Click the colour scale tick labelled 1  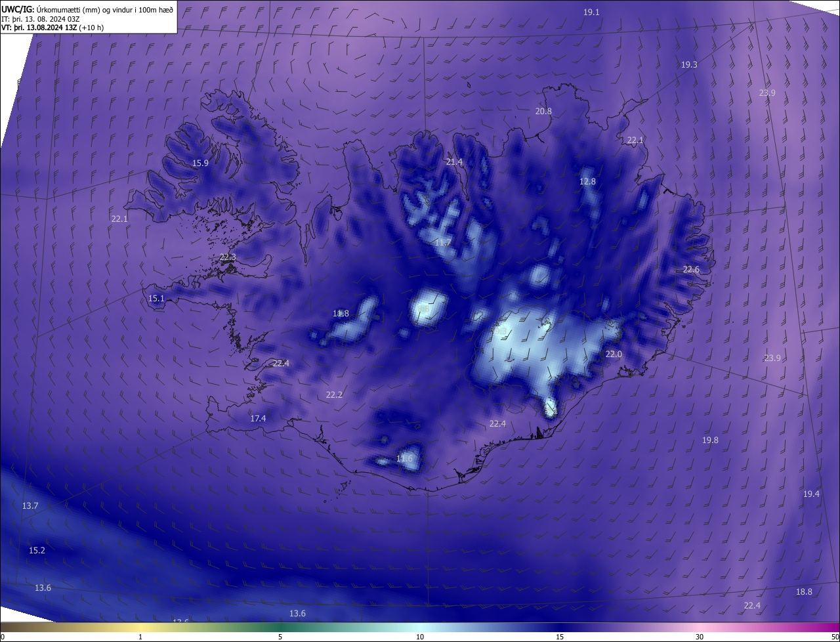[x=140, y=637]
